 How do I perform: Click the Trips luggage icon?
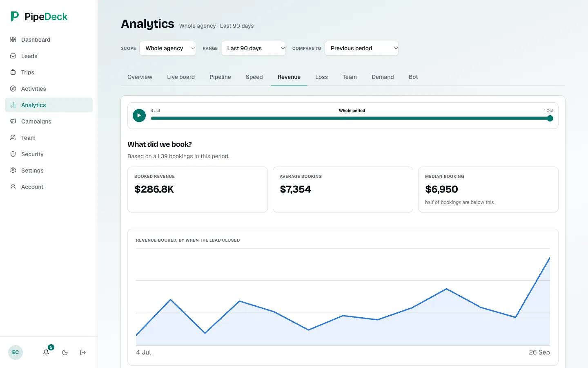click(13, 72)
